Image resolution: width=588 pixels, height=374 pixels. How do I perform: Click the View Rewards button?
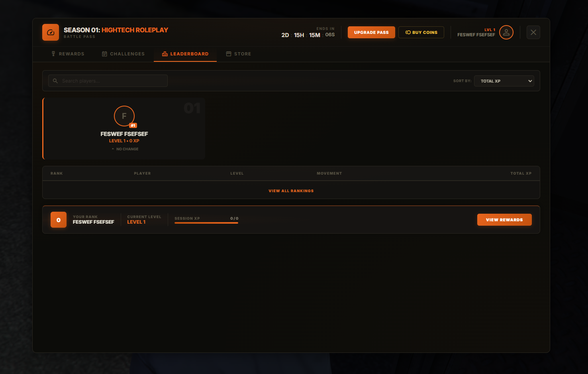click(504, 220)
